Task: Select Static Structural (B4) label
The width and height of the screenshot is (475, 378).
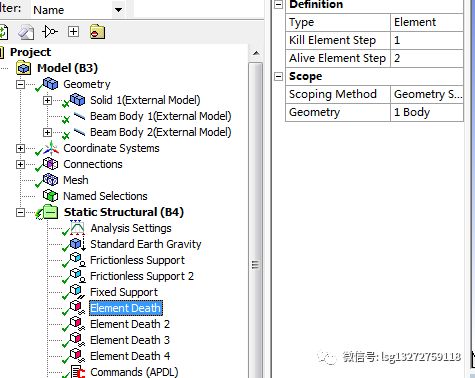Action: pyautogui.click(x=124, y=212)
